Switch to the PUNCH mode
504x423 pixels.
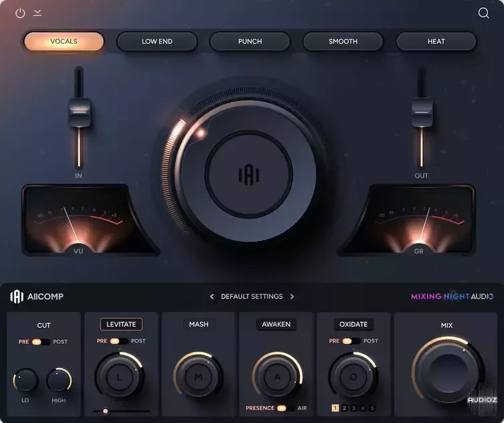point(250,41)
